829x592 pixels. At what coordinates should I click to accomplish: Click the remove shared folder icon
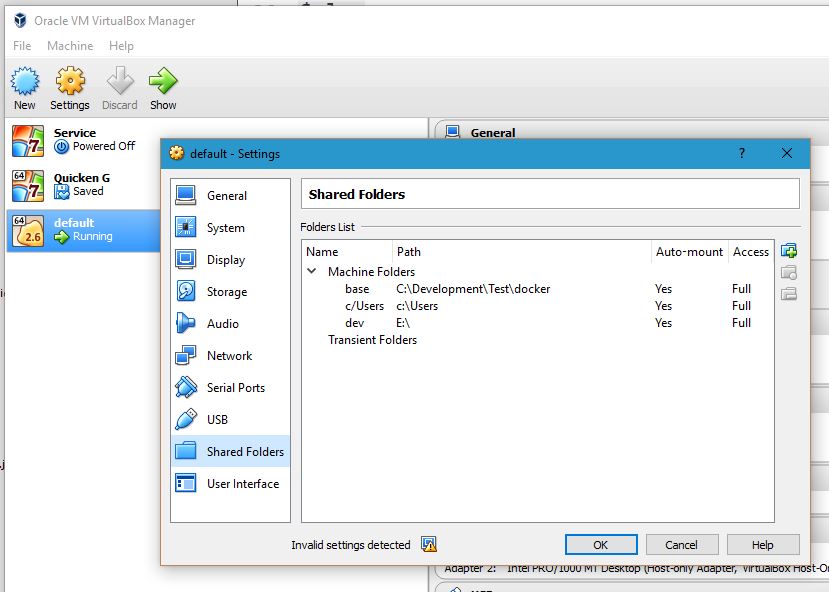point(789,293)
